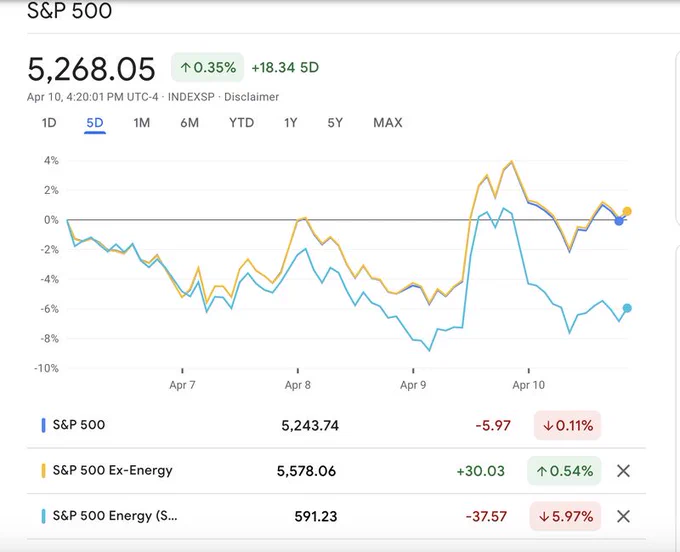Click the -10% y-axis label
Screen dimensions: 680x552
click(46, 368)
